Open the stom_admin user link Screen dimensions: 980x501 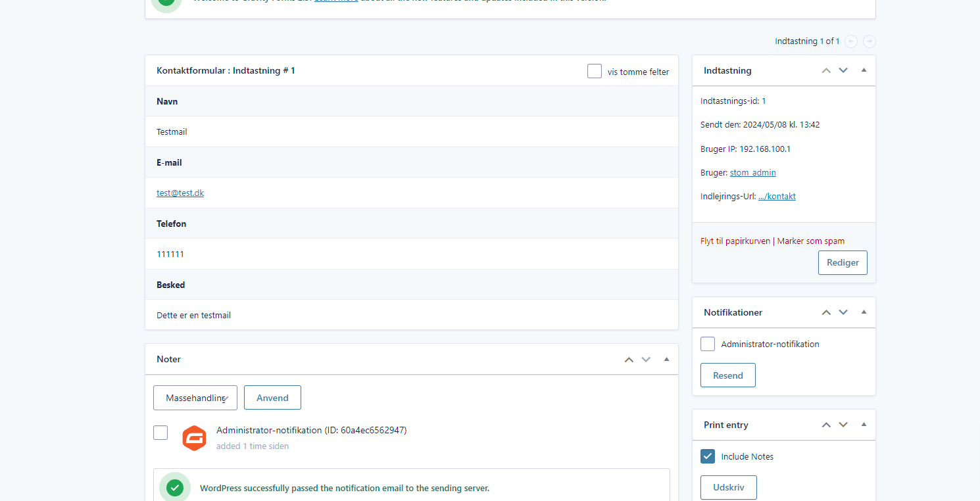[753, 172]
